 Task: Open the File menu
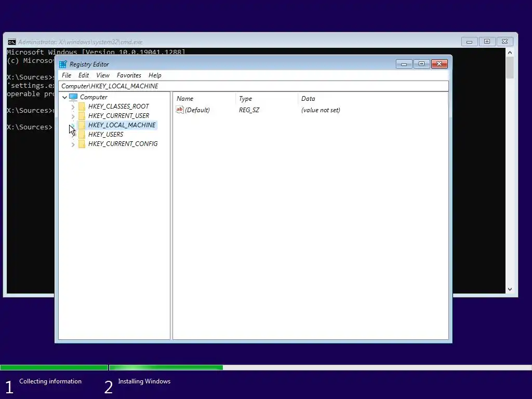(66, 75)
